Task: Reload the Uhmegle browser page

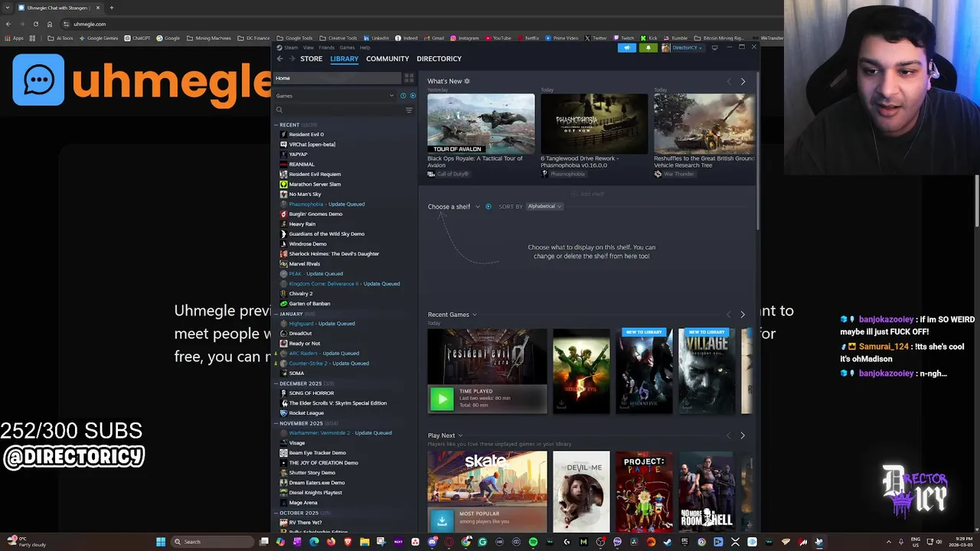Action: point(35,24)
